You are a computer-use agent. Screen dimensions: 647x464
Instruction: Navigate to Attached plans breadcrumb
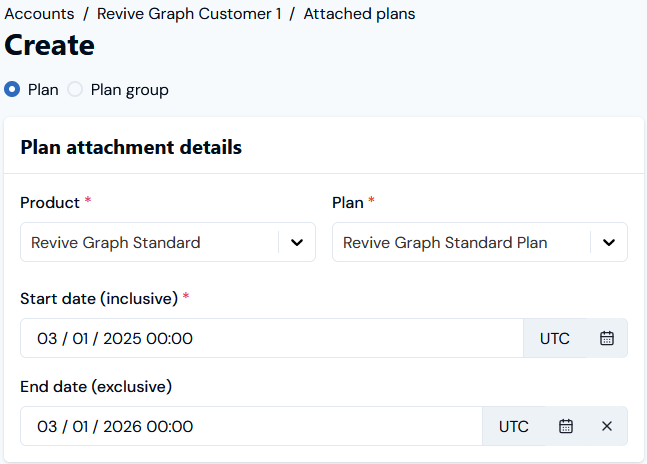[359, 14]
